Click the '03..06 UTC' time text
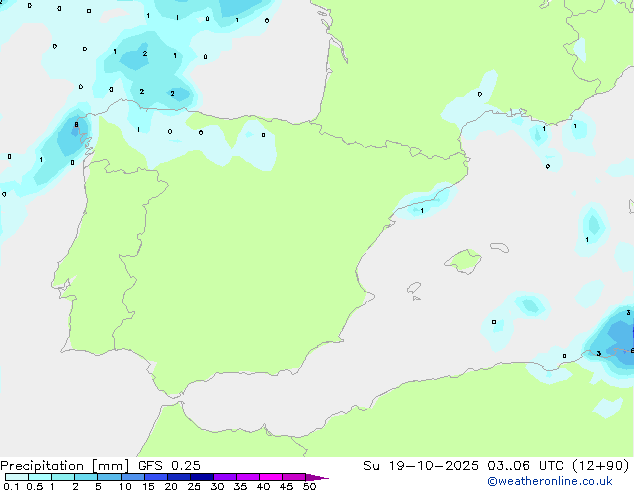 [x=525, y=466]
